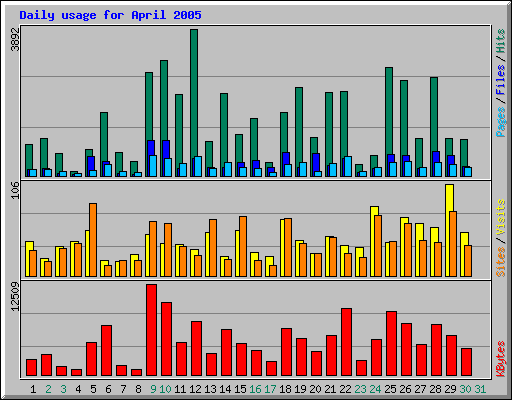Click the 'KBytes' legend label

(500, 359)
